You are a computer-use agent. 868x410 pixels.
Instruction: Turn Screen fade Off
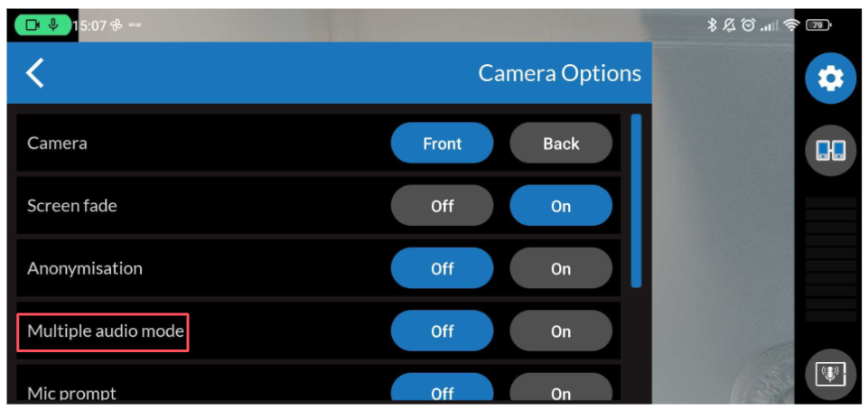click(442, 206)
